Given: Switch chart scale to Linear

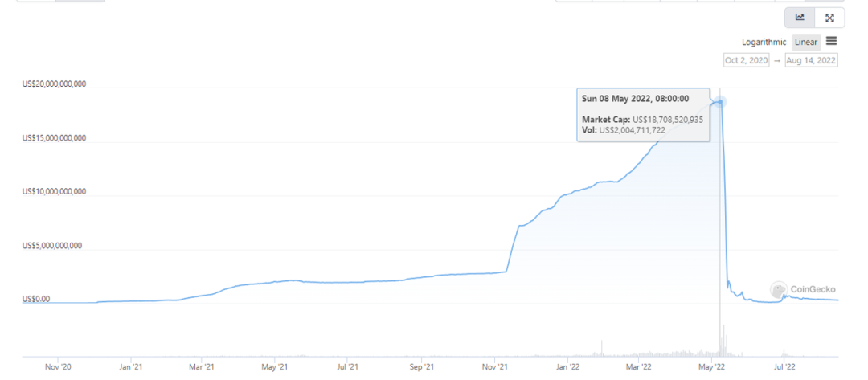Looking at the screenshot, I should 805,43.
